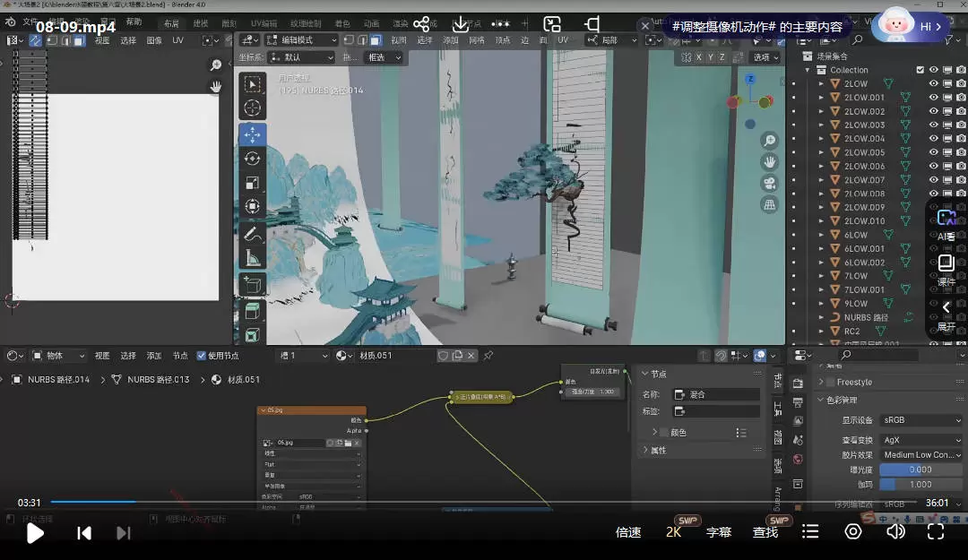Click the 字幕 subtitles button
Image resolution: width=968 pixels, height=560 pixels.
719,532
